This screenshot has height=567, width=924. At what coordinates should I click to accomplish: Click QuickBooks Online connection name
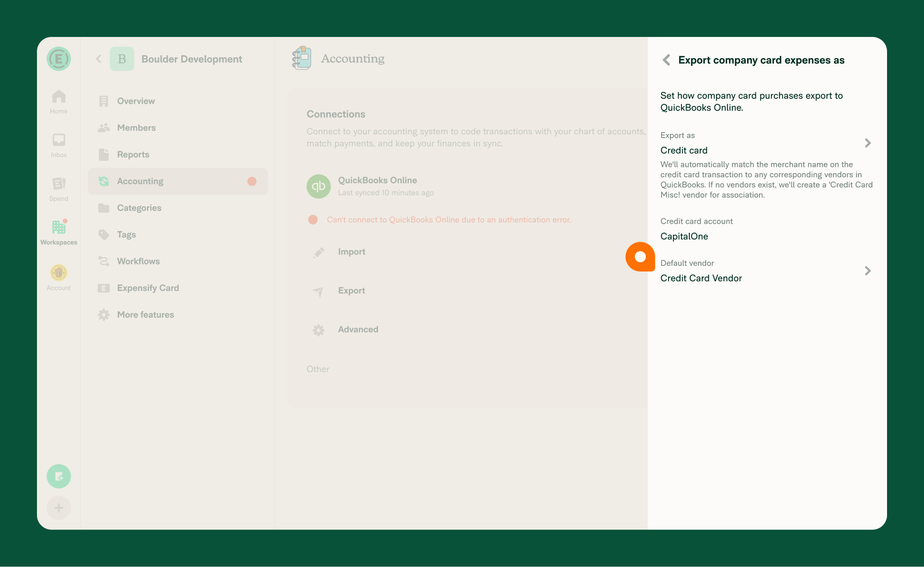pos(377,181)
